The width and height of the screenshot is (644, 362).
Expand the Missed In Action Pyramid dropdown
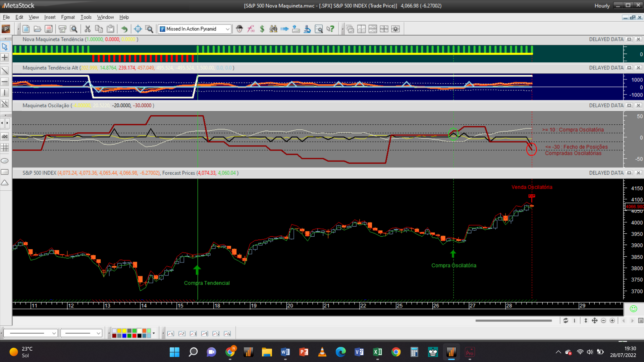pos(227,29)
